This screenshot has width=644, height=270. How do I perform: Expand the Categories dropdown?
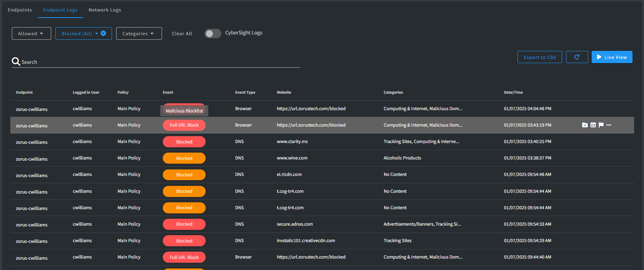(x=139, y=33)
